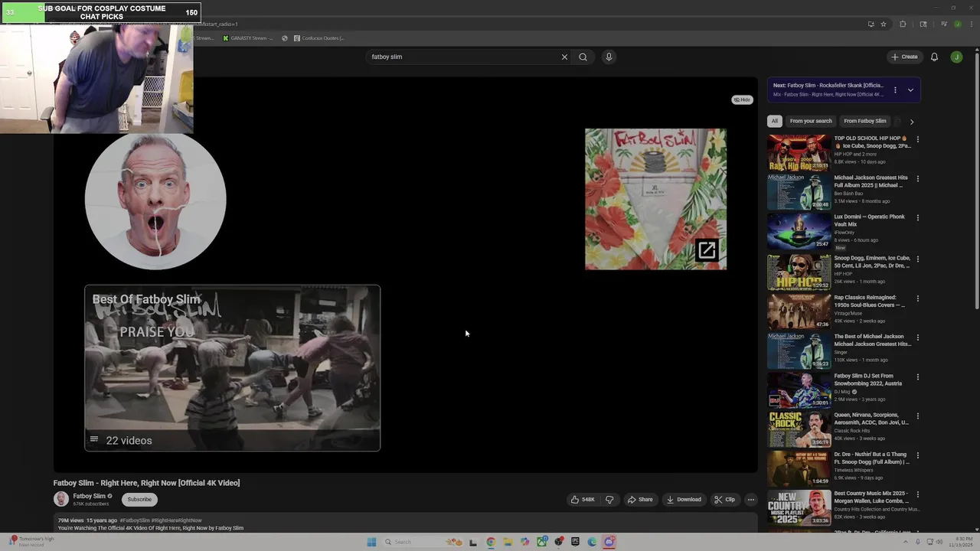Viewport: 980px width, 551px height.
Task: Open Chrome profile avatar in toolbar
Action: [x=957, y=24]
